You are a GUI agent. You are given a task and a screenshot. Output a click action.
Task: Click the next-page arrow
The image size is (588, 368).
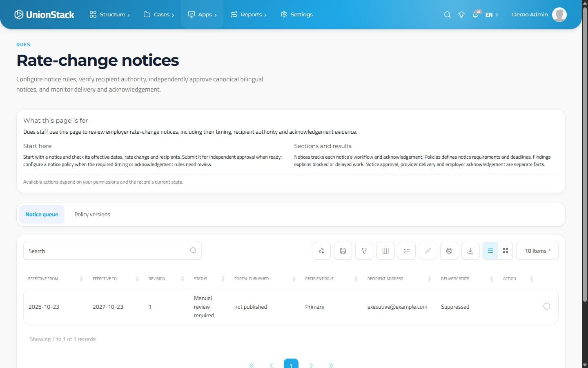pyautogui.click(x=311, y=365)
